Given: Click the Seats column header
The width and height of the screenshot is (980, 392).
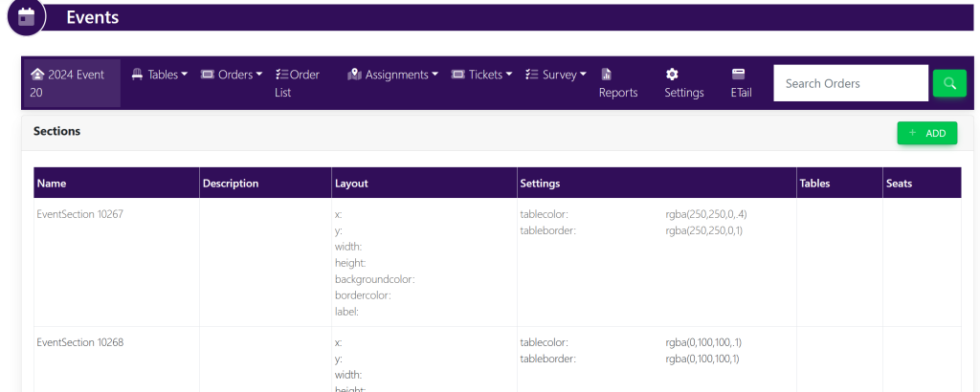Looking at the screenshot, I should [899, 184].
